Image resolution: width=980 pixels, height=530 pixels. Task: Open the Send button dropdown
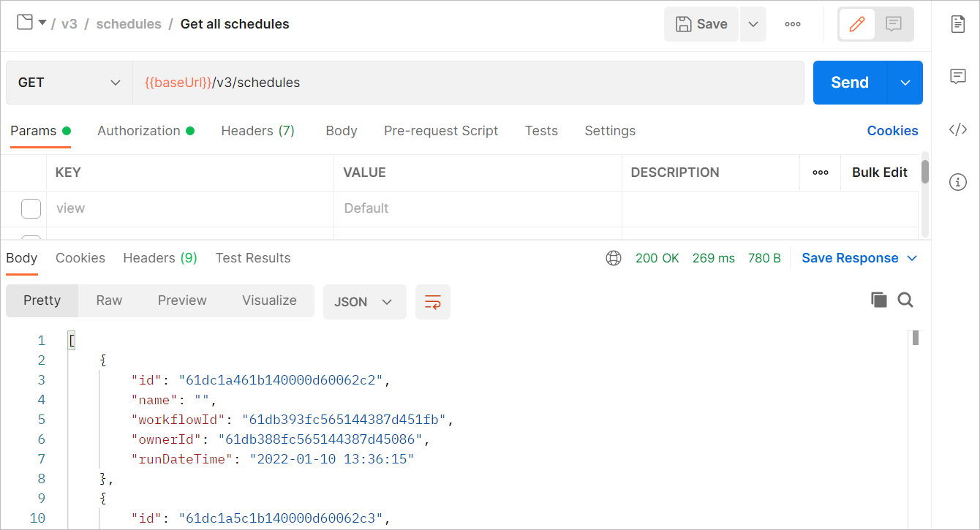click(x=905, y=83)
